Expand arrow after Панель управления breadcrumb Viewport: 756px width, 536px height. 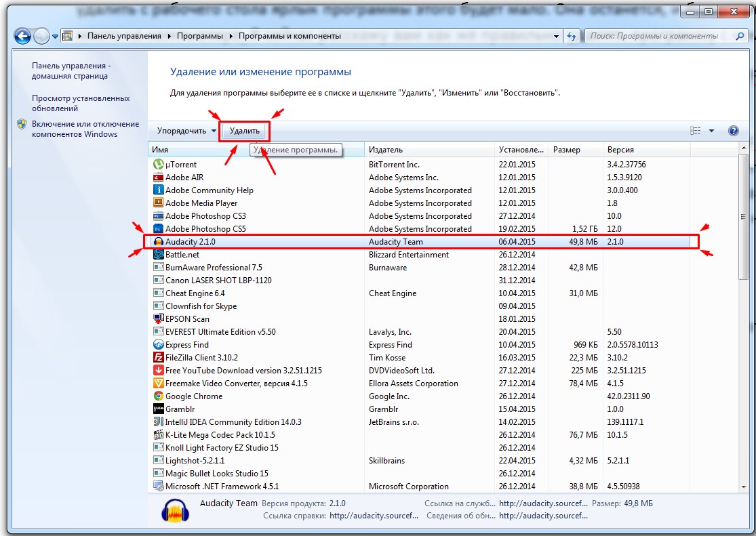click(x=170, y=36)
